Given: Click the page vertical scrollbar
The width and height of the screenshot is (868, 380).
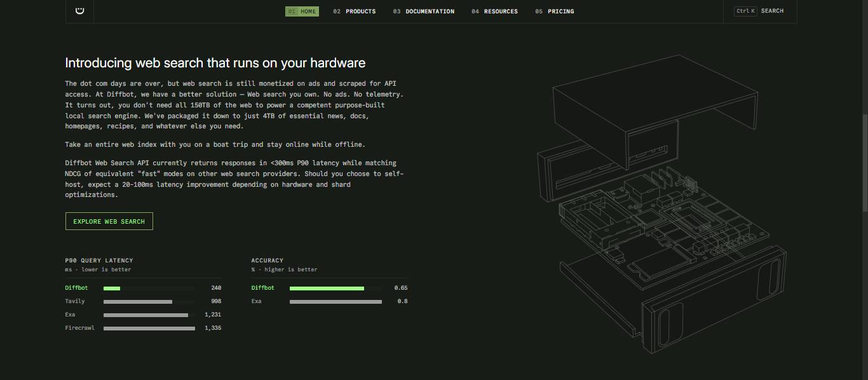Looking at the screenshot, I should coord(864,162).
